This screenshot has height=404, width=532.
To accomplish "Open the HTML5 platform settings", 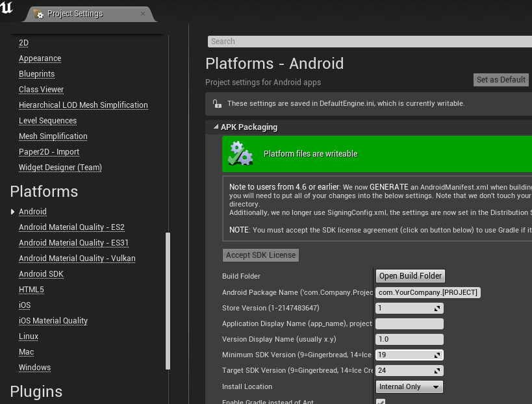I will pyautogui.click(x=31, y=290).
